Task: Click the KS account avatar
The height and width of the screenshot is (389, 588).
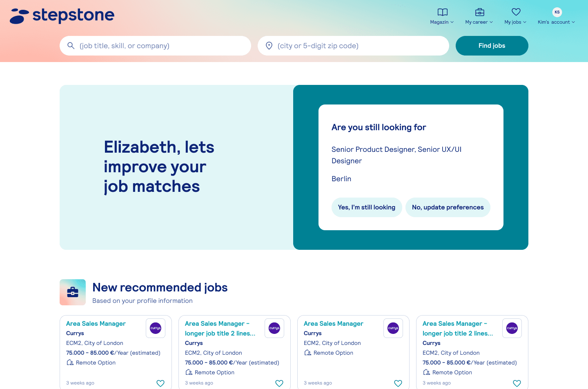Action: (x=557, y=12)
